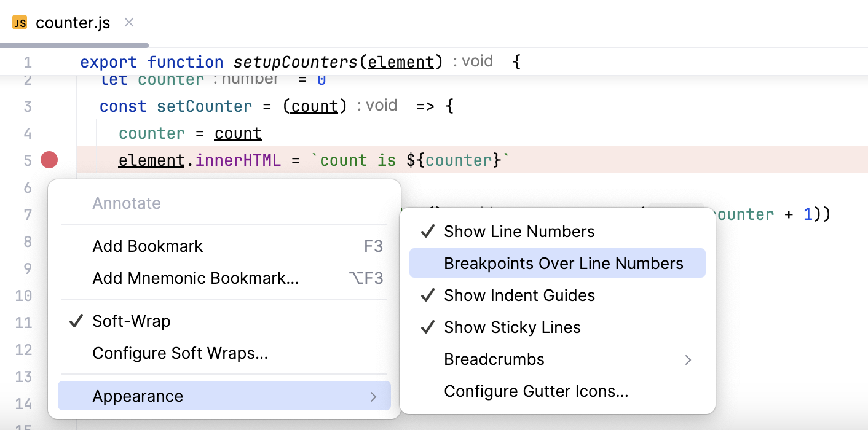Disable Show Indent Guides
This screenshot has width=868, height=430.
tap(519, 295)
